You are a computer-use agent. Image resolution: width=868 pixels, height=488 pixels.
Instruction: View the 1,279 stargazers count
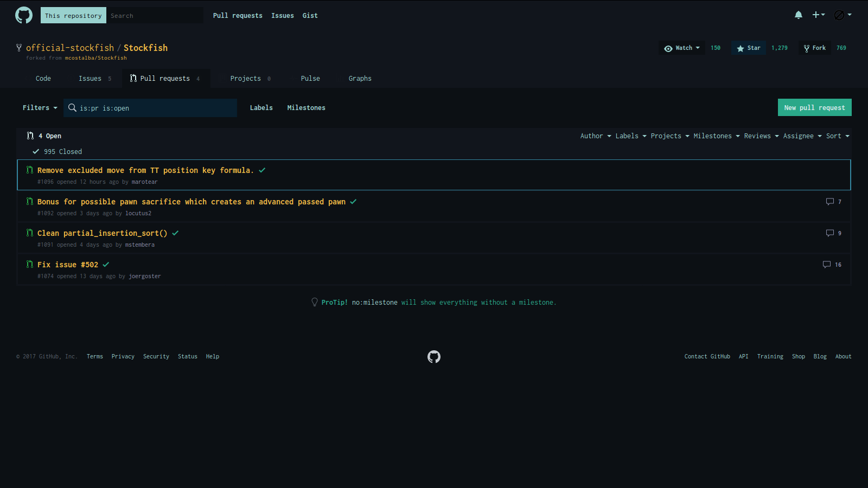(780, 48)
